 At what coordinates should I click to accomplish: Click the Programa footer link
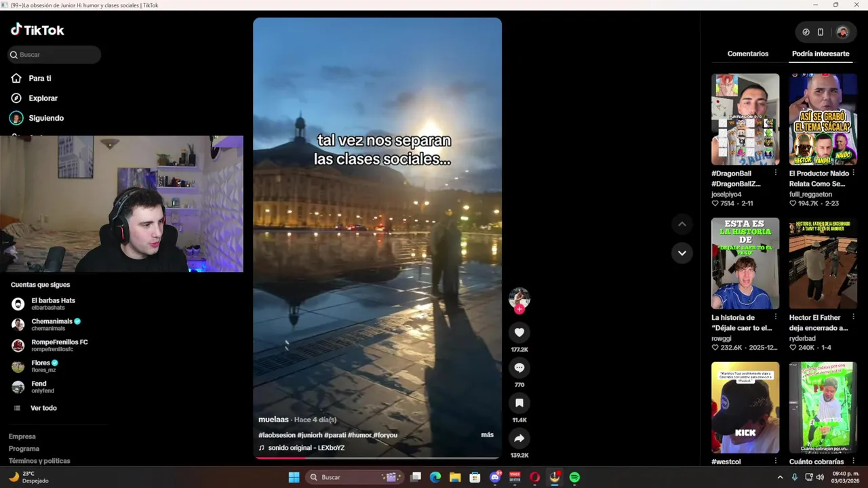click(x=24, y=449)
